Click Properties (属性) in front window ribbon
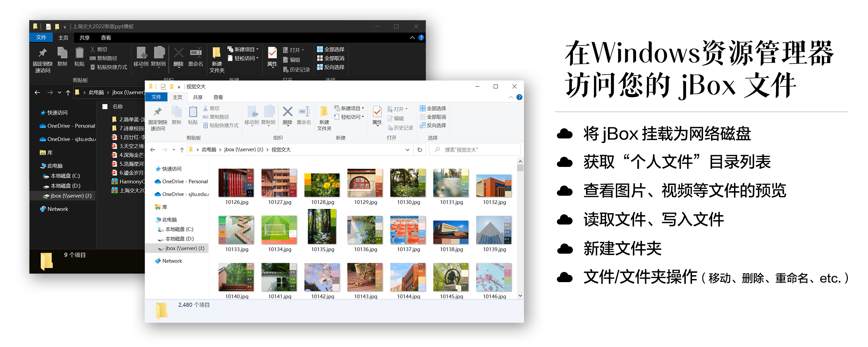The width and height of the screenshot is (868, 347). [x=377, y=116]
